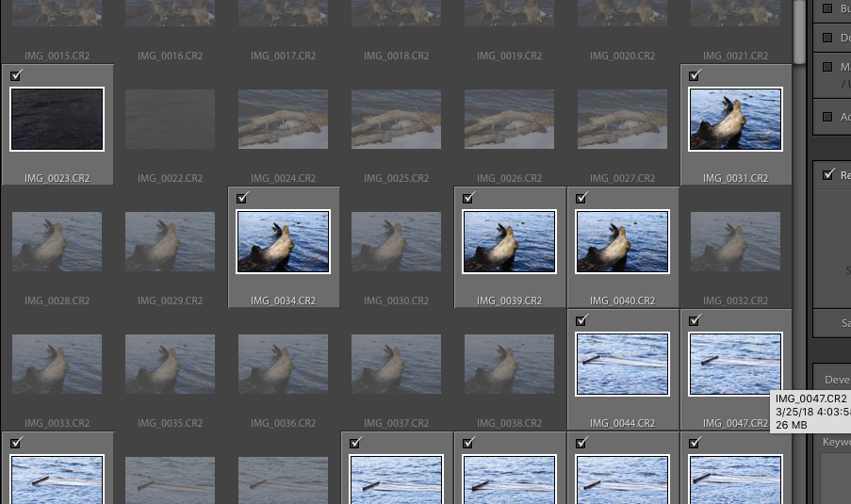Click the filename text IMG_0034.CR2
This screenshot has height=504, width=851.
pos(283,301)
